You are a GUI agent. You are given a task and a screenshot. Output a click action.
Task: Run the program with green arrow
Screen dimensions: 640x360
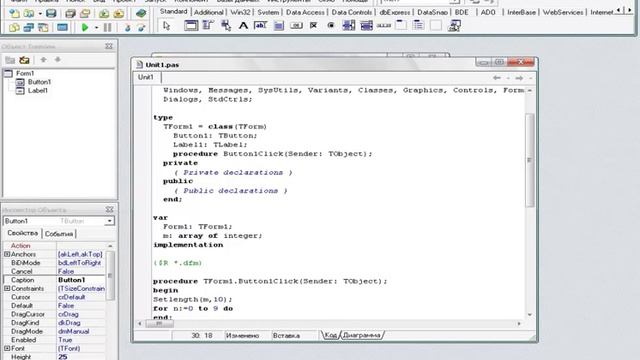click(x=85, y=28)
